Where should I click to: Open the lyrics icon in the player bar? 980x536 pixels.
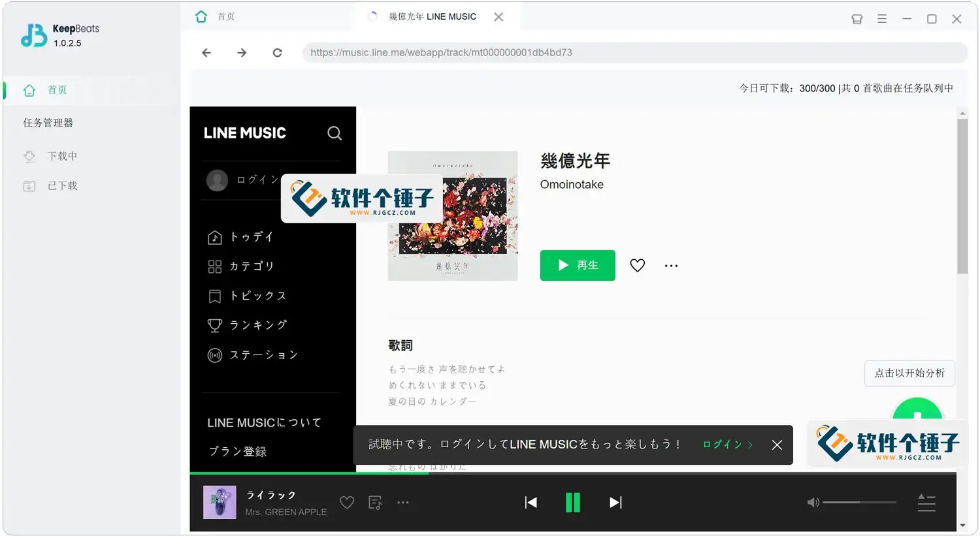click(x=375, y=502)
